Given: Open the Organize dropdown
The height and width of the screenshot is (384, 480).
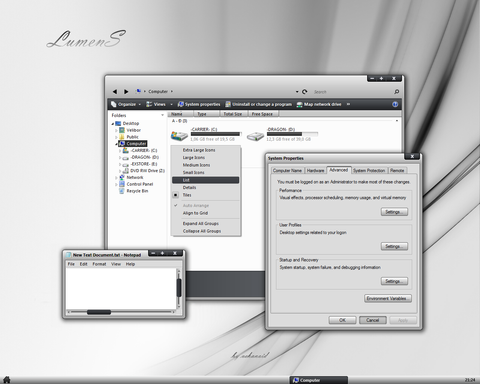Looking at the screenshot, I should pyautogui.click(x=126, y=104).
